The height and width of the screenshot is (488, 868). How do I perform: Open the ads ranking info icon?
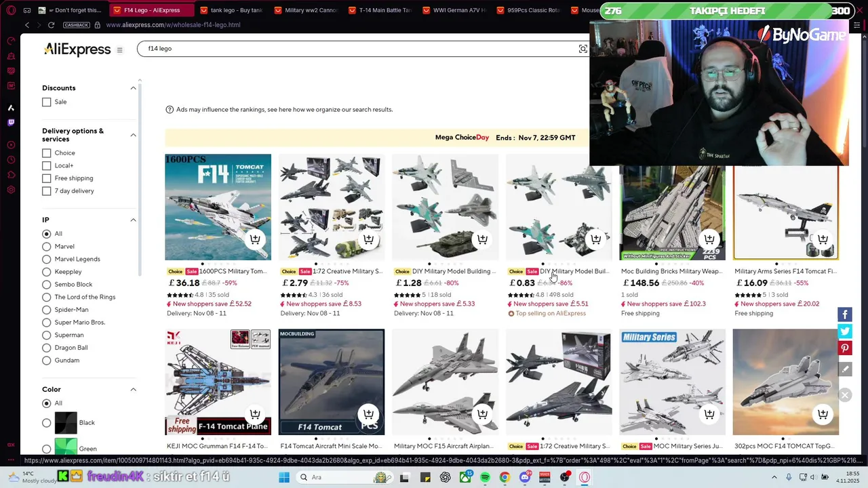[x=170, y=110]
